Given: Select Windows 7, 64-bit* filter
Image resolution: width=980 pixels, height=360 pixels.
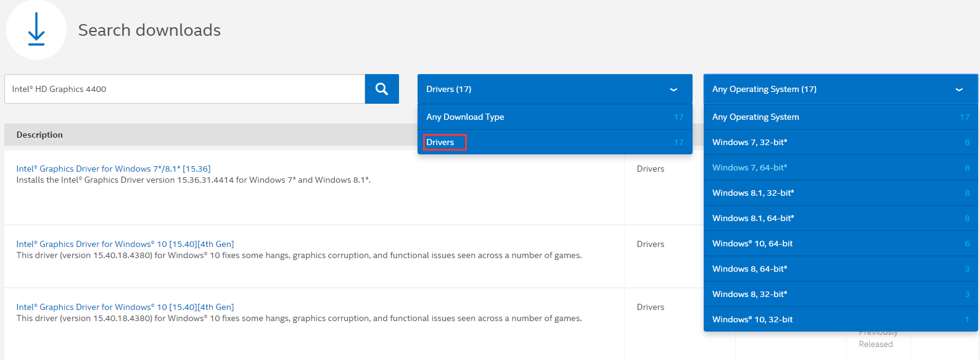Looking at the screenshot, I should 749,167.
